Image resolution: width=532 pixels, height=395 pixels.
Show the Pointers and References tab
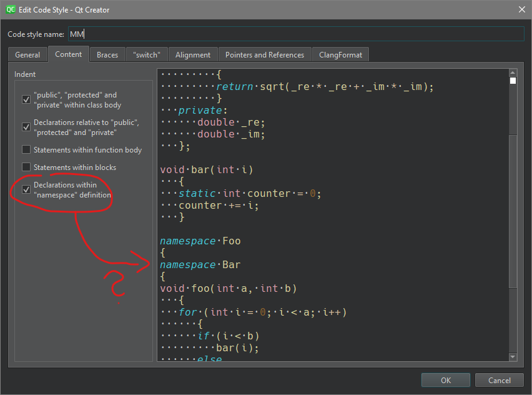pyautogui.click(x=265, y=54)
